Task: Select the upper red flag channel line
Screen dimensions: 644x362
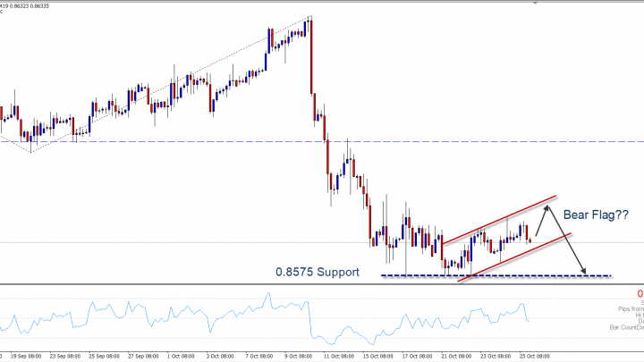Action: tap(501, 218)
